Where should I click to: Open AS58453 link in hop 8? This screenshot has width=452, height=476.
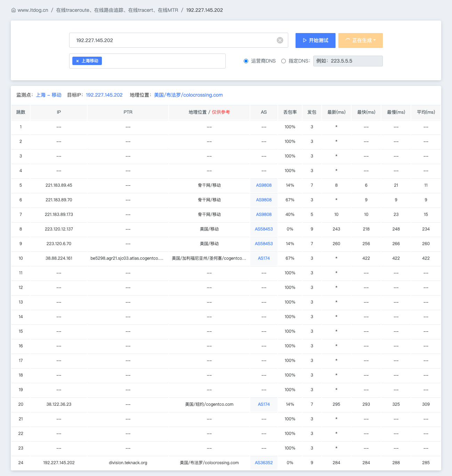[x=264, y=229]
